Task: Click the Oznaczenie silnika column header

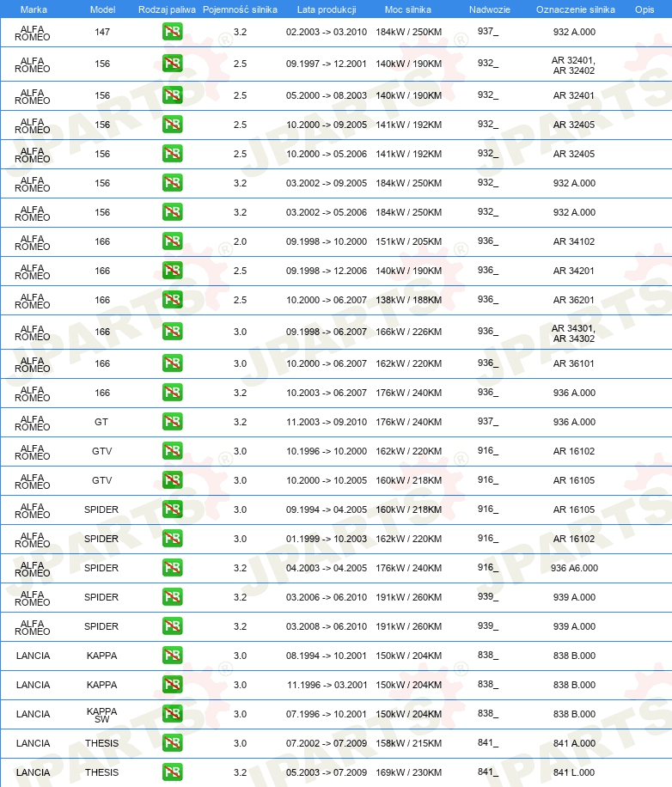Action: [x=575, y=9]
